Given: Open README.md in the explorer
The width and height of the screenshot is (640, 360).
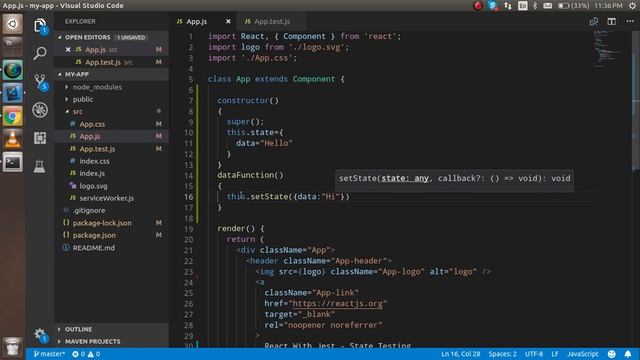Looking at the screenshot, I should pos(111,248).
